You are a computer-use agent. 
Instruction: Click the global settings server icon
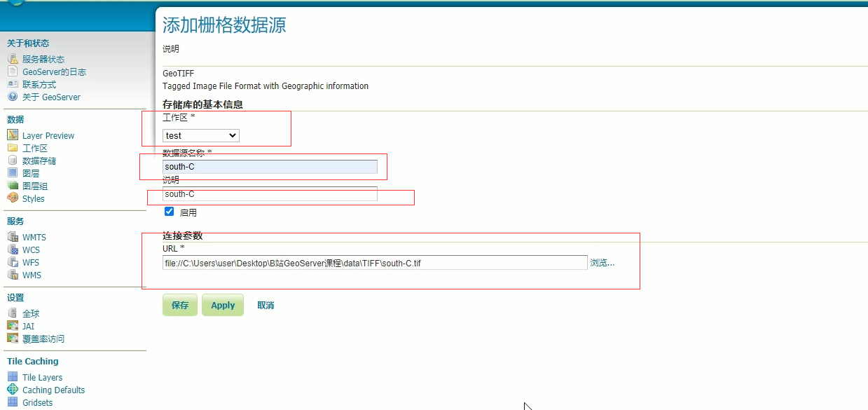(13, 313)
